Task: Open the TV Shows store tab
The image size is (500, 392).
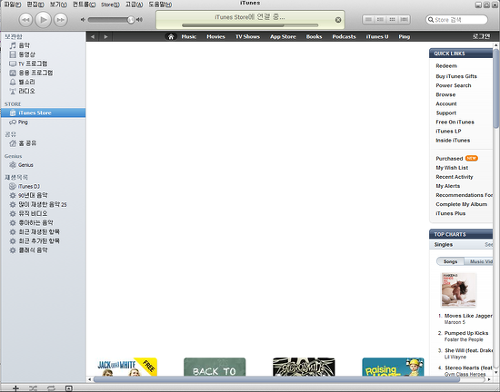Action: 248,37
